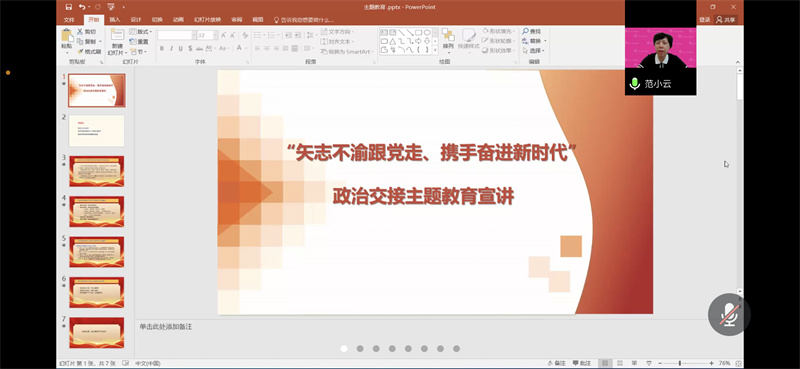The width and height of the screenshot is (800, 369).
Task: Toggle 批注 comments pane in status bar
Action: pos(582,363)
